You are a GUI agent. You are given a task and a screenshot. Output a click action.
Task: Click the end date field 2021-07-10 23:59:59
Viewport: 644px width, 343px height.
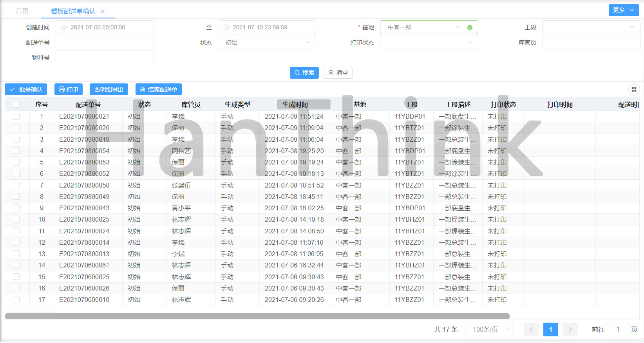pyautogui.click(x=267, y=27)
